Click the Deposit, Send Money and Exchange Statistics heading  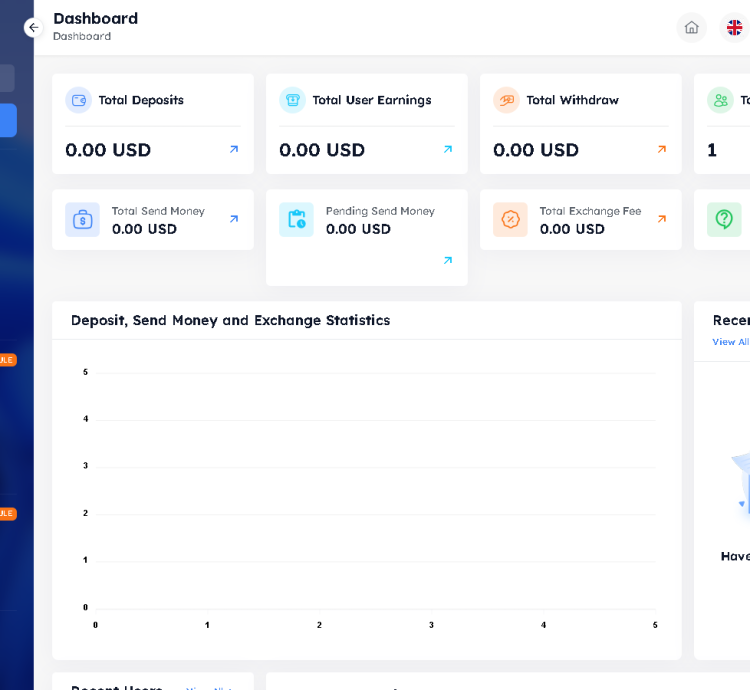click(231, 320)
